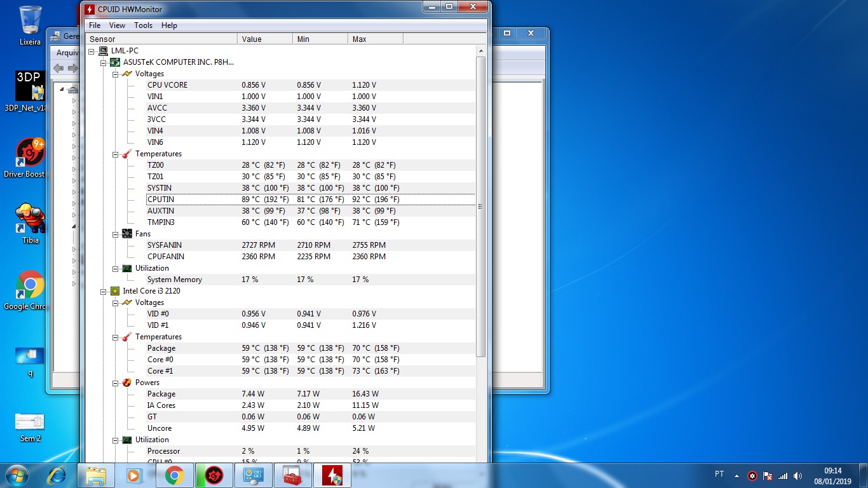Click the Intel Core i3 processor icon
Viewport: 868px width, 488px height.
coord(115,291)
